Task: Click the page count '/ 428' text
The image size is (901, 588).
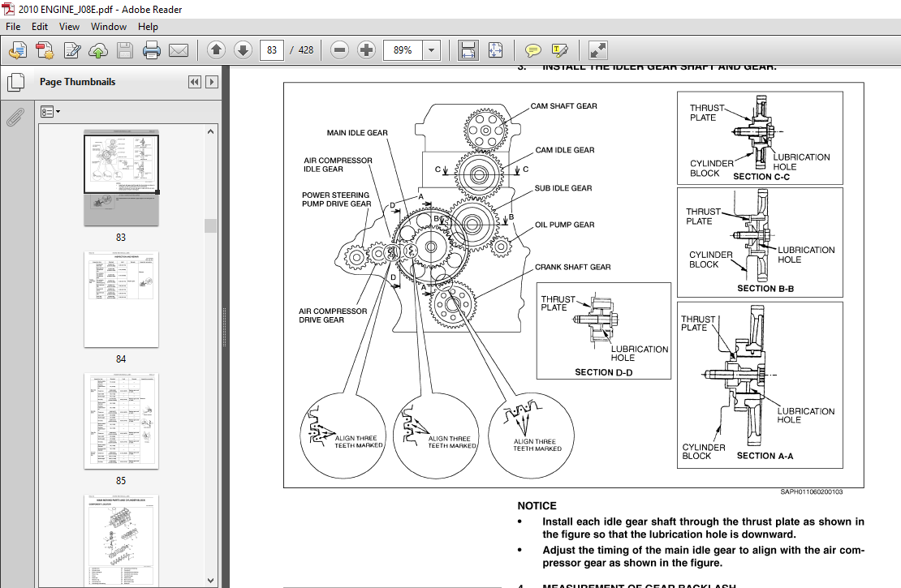Action: point(302,50)
